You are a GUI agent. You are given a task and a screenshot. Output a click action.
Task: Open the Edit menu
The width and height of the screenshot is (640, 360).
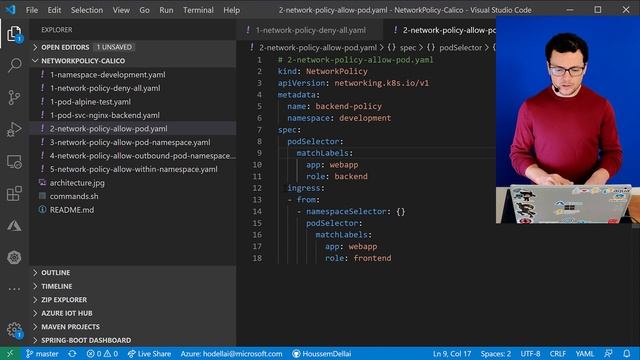[x=54, y=10]
